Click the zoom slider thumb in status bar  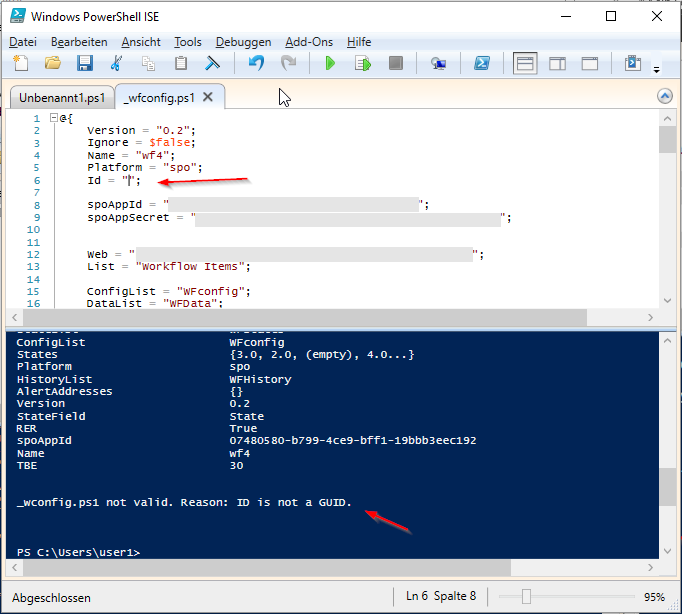[x=526, y=597]
